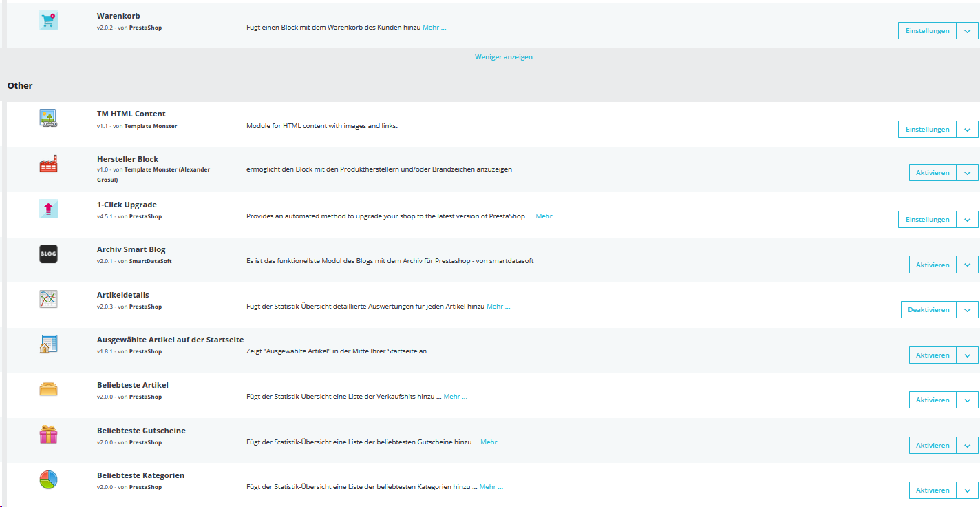Click the Beliebteste Kategorien pie chart icon
This screenshot has width=980, height=507.
[x=48, y=480]
